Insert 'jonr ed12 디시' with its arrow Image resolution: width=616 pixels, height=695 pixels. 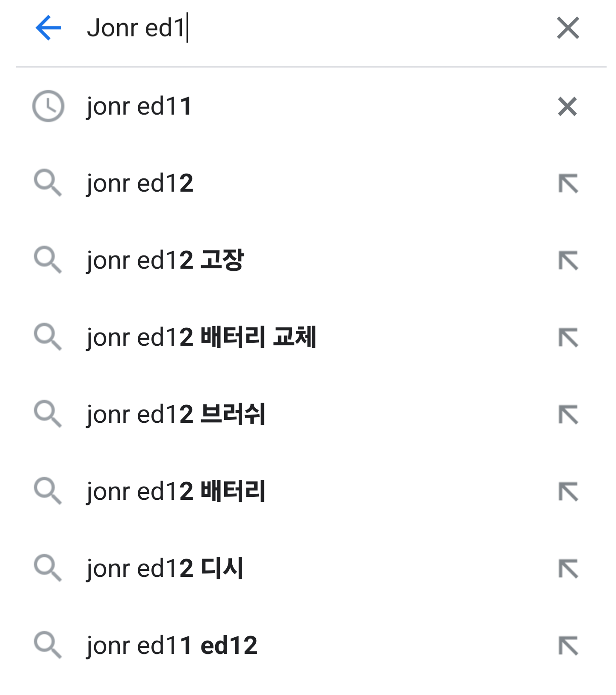point(568,569)
